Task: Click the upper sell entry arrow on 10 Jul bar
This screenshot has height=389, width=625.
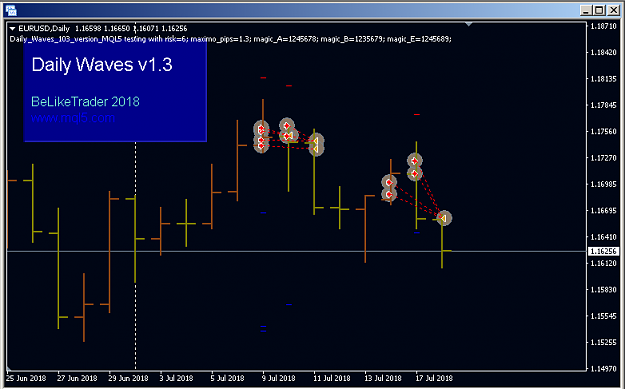Action: click(287, 126)
